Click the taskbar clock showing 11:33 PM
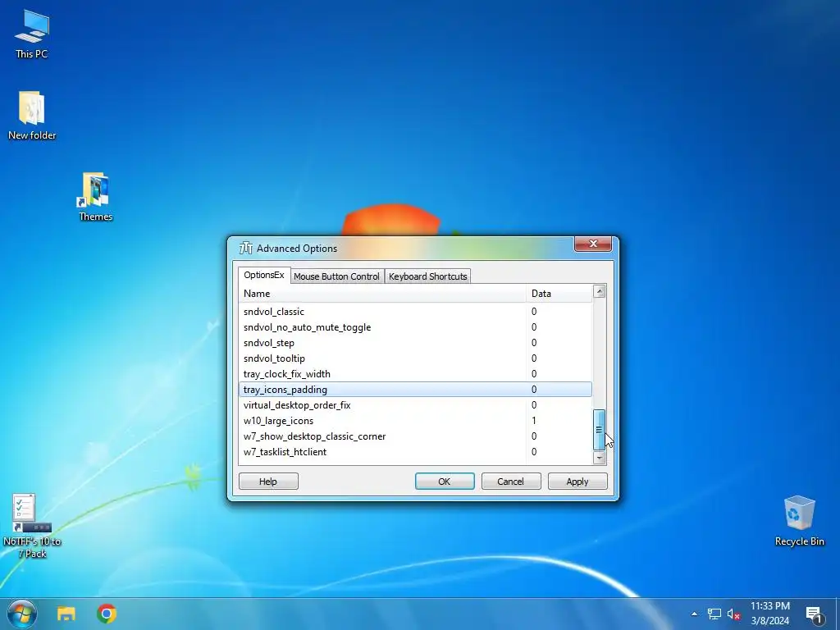 click(769, 614)
